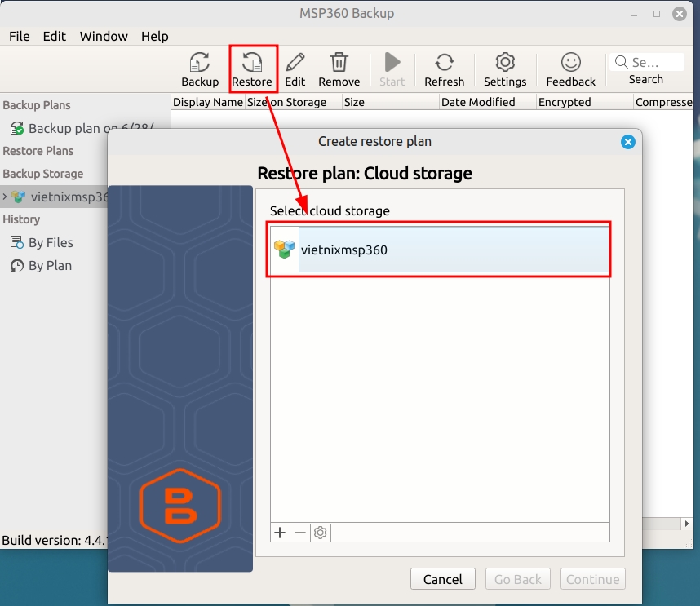This screenshot has width=700, height=606.
Task: Open the Help menu
Action: (x=154, y=36)
